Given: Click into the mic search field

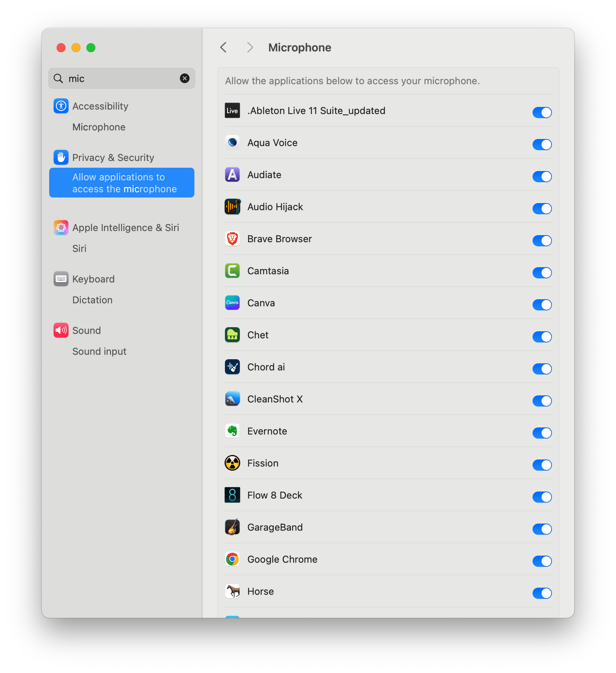Looking at the screenshot, I should [x=122, y=78].
